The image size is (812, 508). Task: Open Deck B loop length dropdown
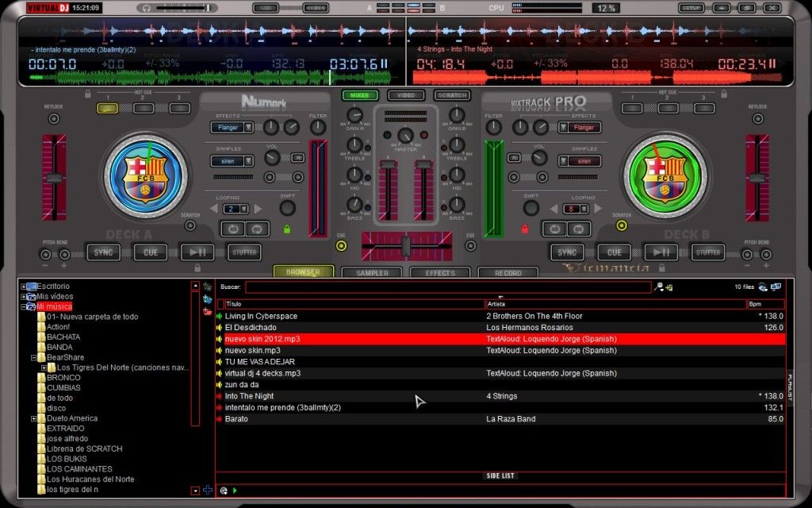584,209
